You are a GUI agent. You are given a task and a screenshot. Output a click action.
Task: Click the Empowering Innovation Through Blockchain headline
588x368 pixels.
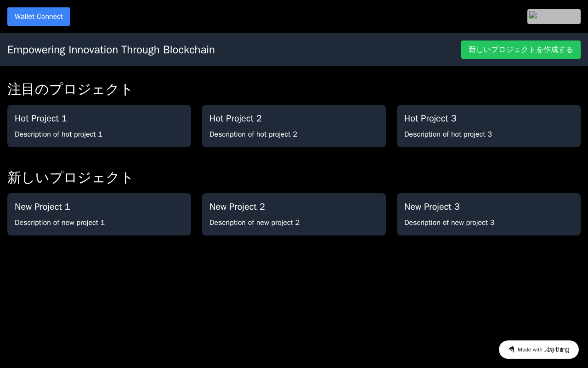pos(111,50)
